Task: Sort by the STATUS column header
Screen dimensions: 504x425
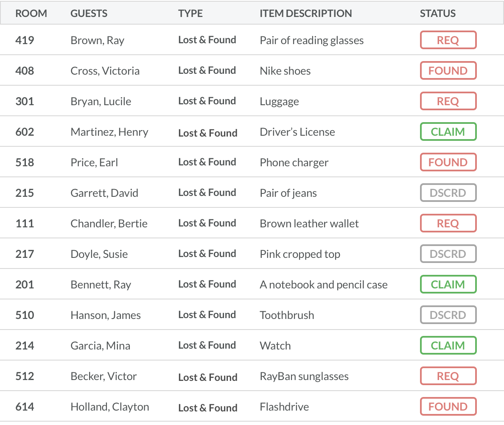Action: click(438, 14)
